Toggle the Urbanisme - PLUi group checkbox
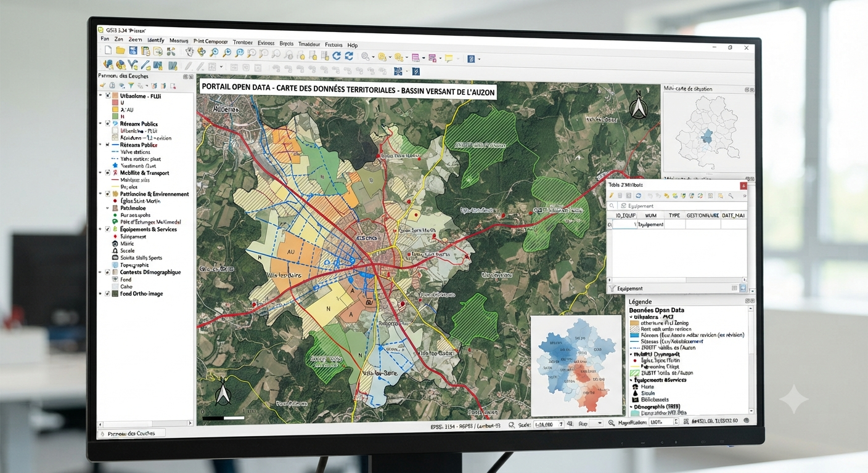Screen dimensions: 868x473 tap(107, 95)
